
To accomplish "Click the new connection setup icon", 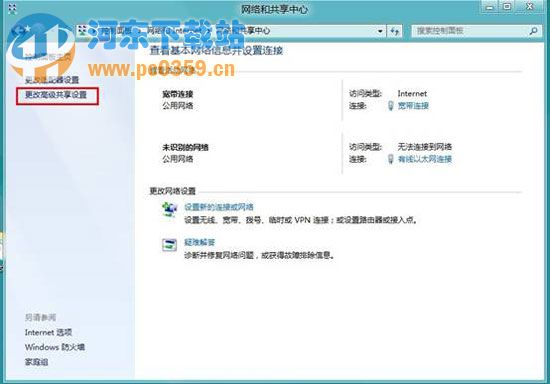I will pos(169,209).
